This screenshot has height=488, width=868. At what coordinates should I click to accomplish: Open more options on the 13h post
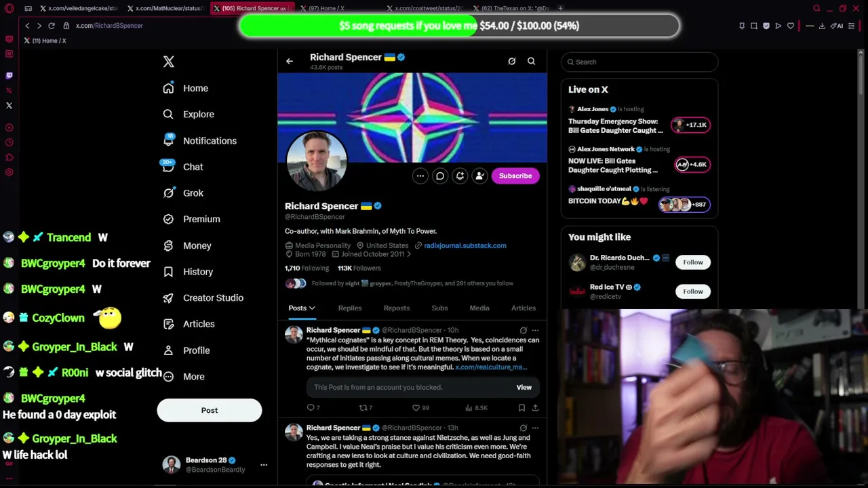tap(535, 428)
